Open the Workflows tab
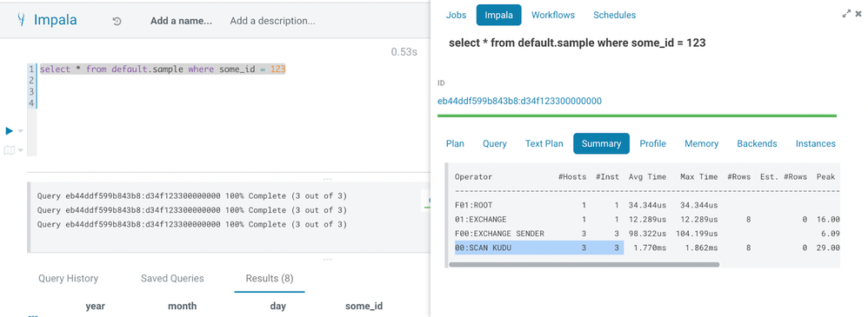Image resolution: width=868 pixels, height=317 pixels. 553,15
